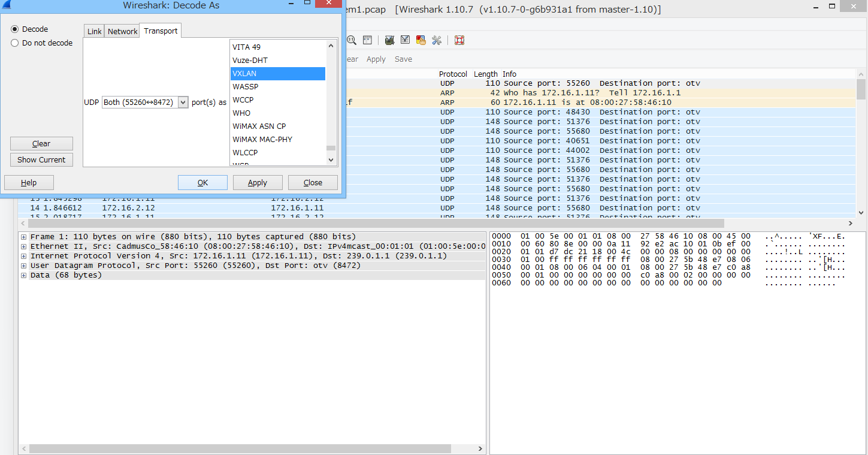The image size is (868, 455).
Task: Select the Do not decode option
Action: point(13,43)
